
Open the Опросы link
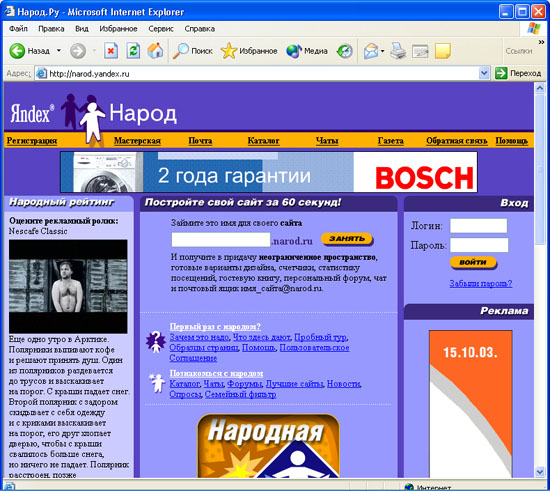[185, 395]
